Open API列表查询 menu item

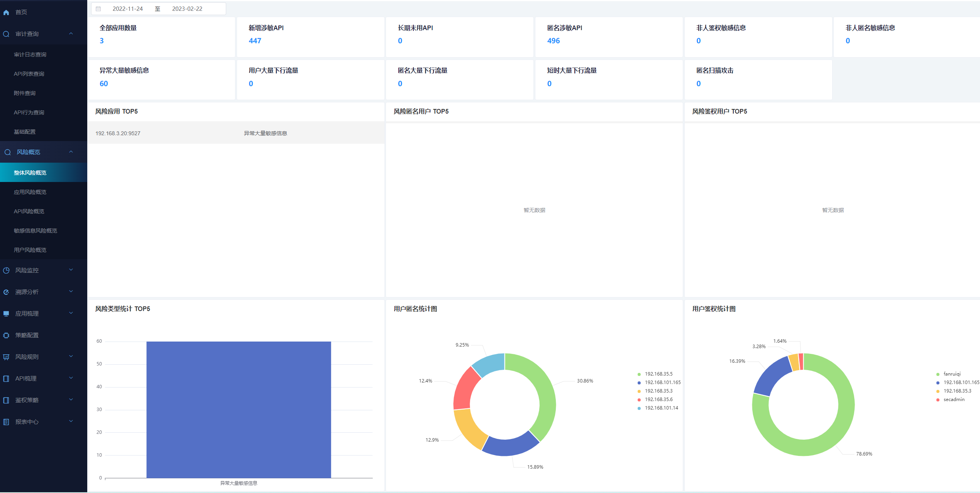(44, 74)
